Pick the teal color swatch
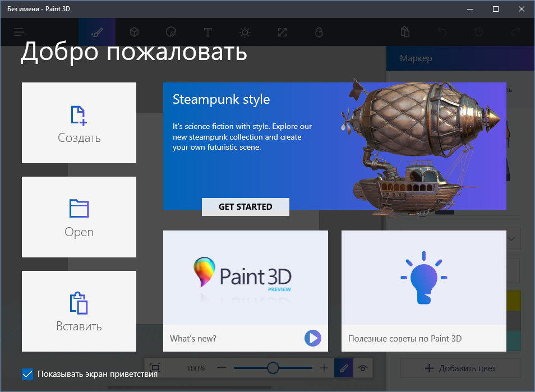535x392 pixels. 514,341
